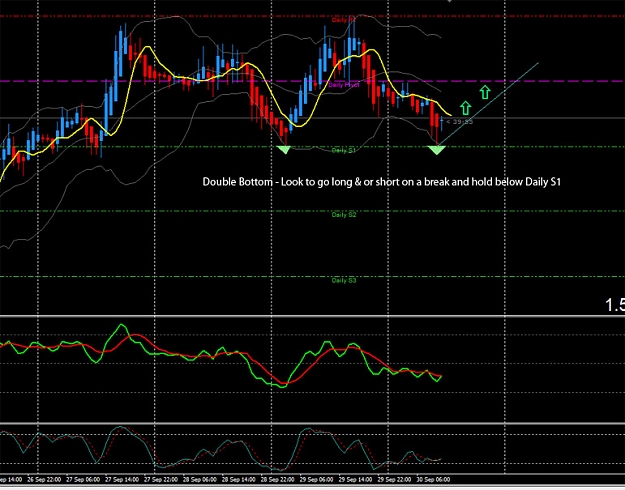Click the candle countdown timer '< 39:55'
Image resolution: width=625 pixels, height=490 pixels.
pos(460,122)
